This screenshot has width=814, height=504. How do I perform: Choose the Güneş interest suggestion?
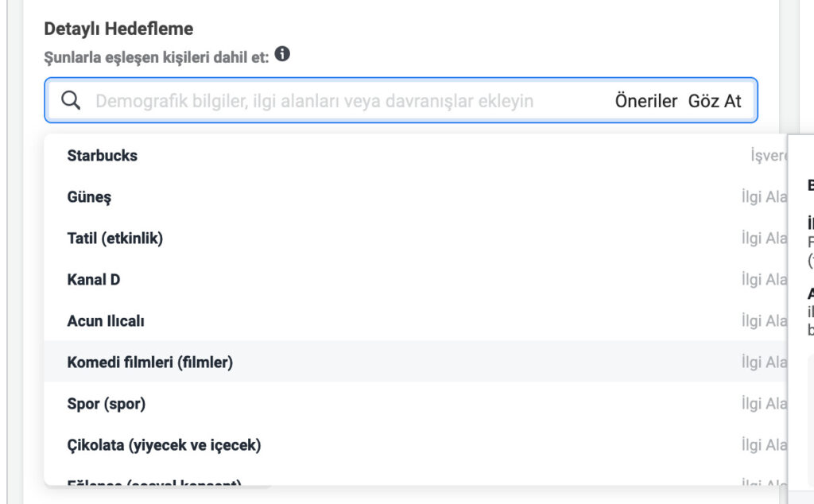coord(89,197)
